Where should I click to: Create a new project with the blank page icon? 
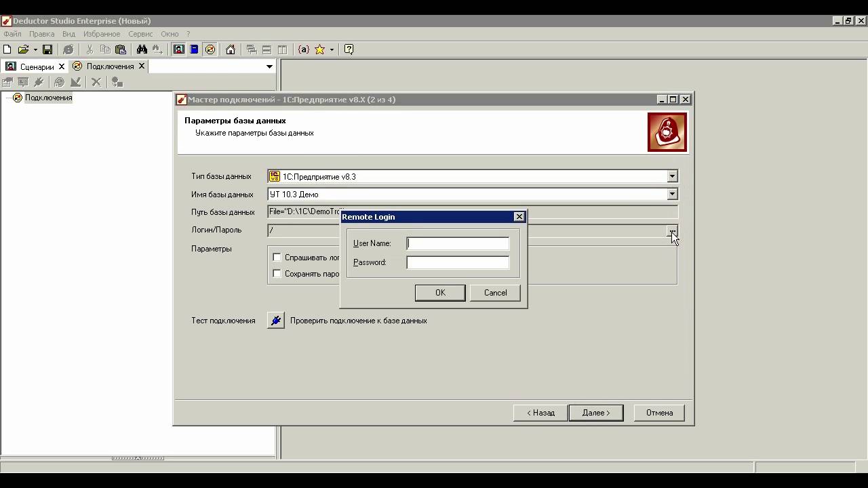[x=7, y=49]
